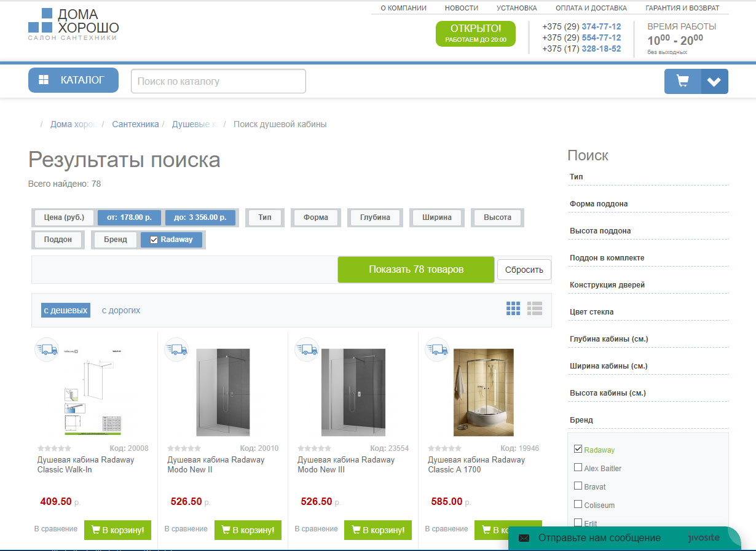This screenshot has width=756, height=551.
Task: Edit the maximum price до: 3 356.00 р.
Action: tap(200, 217)
